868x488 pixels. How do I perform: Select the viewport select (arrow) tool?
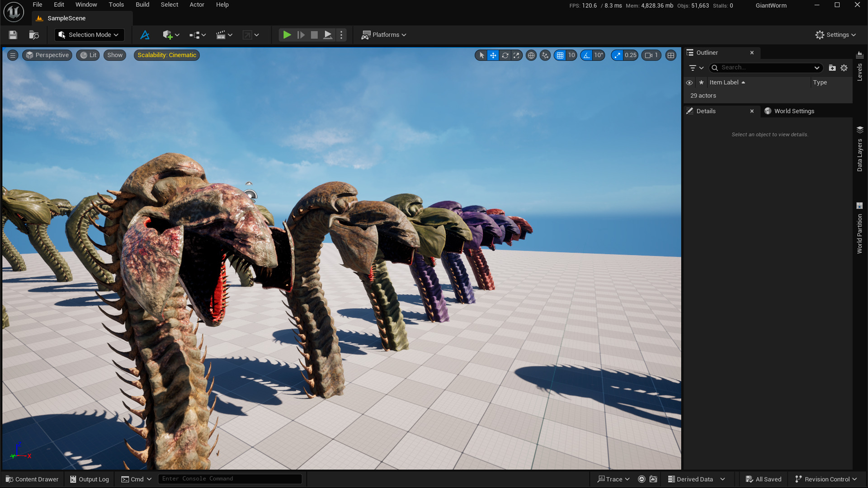(x=481, y=55)
